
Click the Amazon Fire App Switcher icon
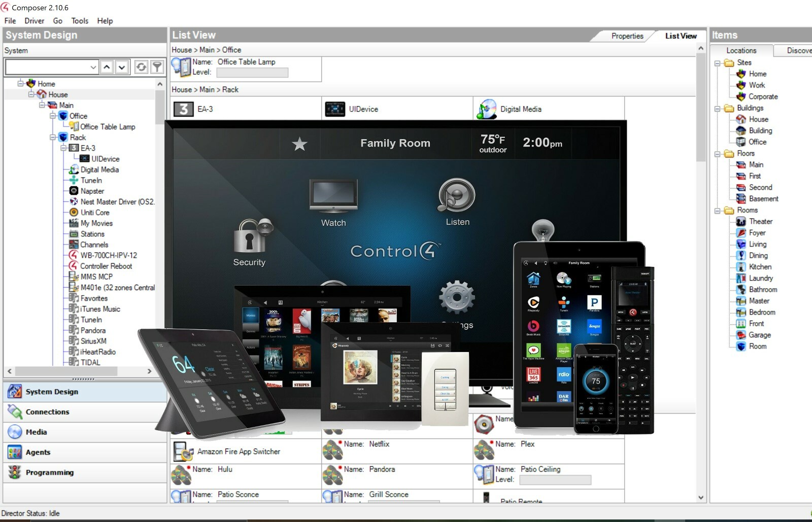(x=183, y=451)
